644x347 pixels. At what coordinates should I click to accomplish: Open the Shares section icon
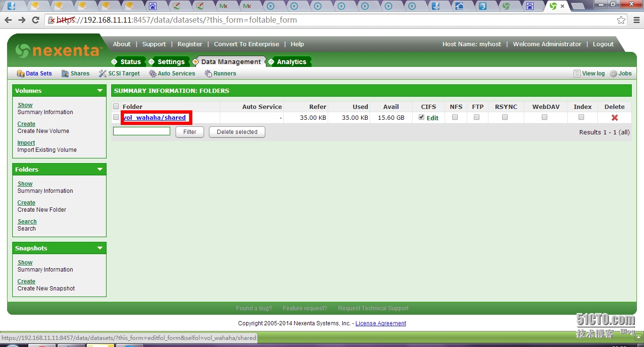[x=65, y=74]
